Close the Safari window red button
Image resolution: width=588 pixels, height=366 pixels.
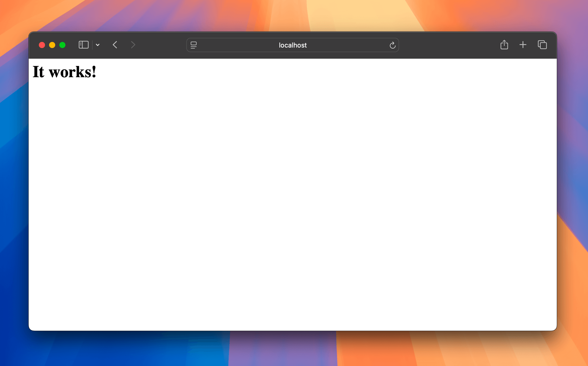(42, 45)
